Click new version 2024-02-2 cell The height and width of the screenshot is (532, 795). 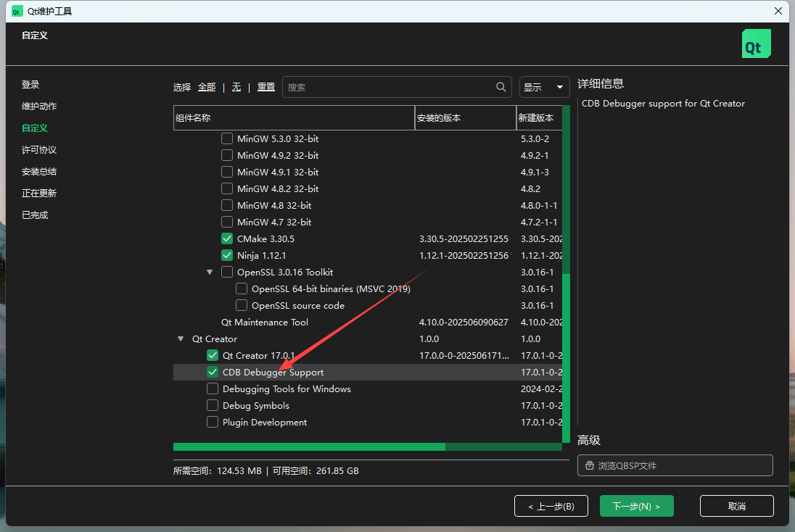click(x=541, y=388)
